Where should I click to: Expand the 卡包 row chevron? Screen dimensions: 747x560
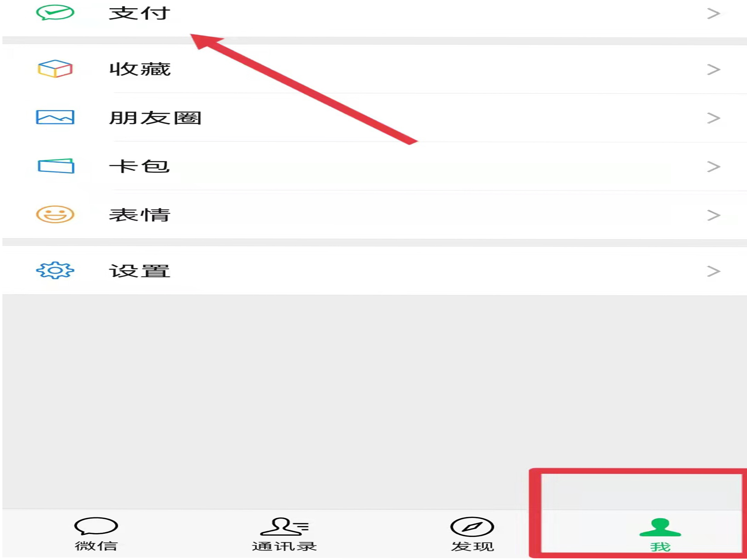pyautogui.click(x=714, y=167)
